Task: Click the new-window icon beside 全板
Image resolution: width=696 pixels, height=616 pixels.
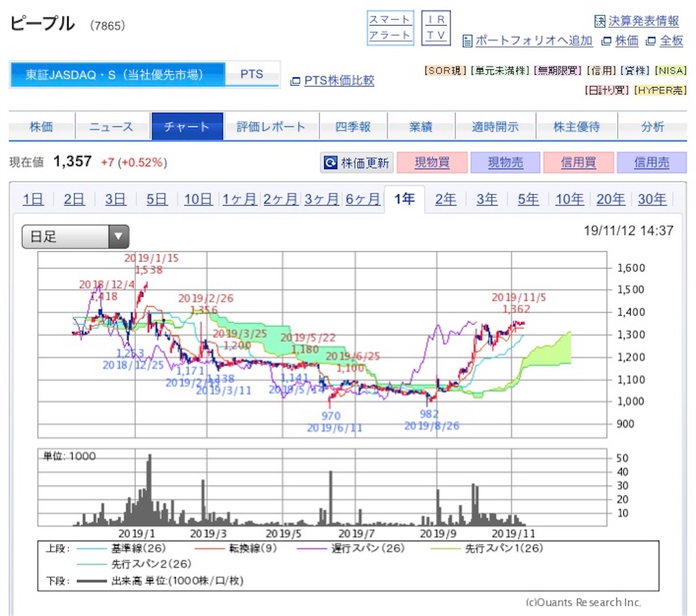Action: [x=650, y=41]
